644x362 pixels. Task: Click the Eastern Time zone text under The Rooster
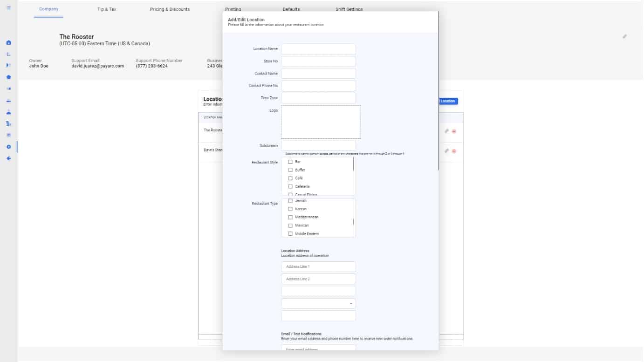coord(105,44)
